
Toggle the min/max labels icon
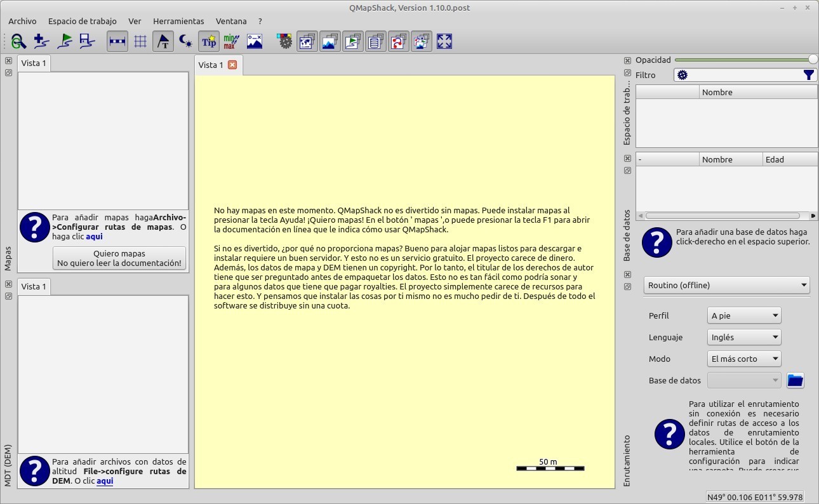coord(232,42)
